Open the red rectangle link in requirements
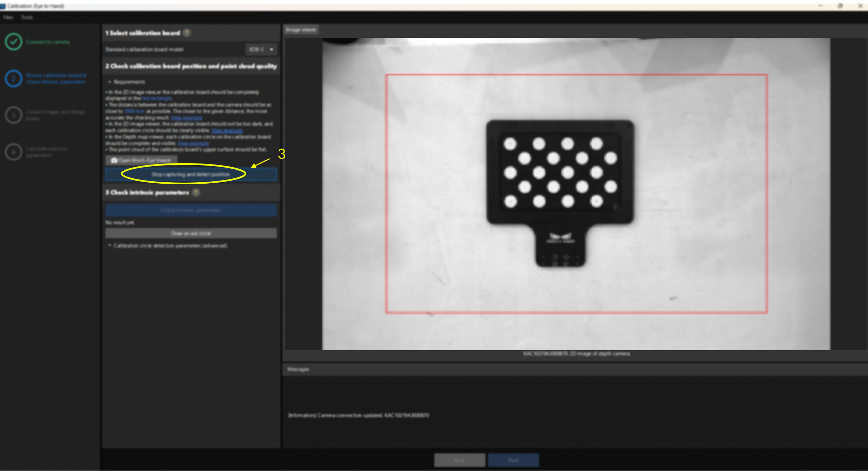 157,98
